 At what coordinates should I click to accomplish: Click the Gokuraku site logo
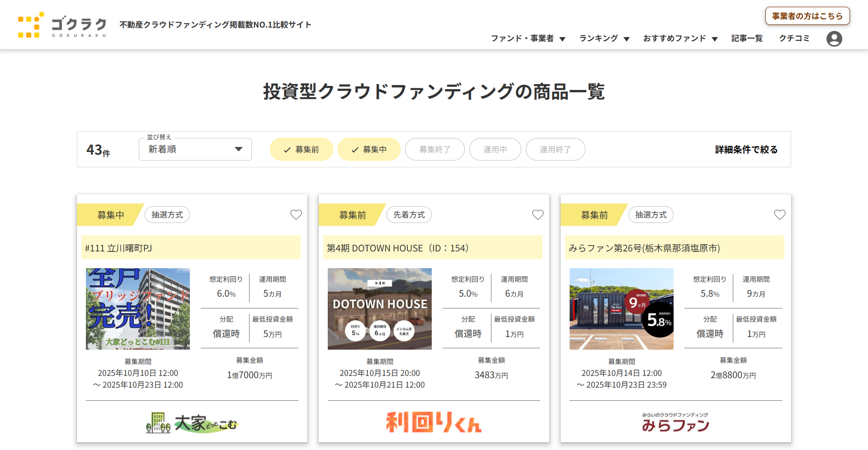(x=62, y=25)
